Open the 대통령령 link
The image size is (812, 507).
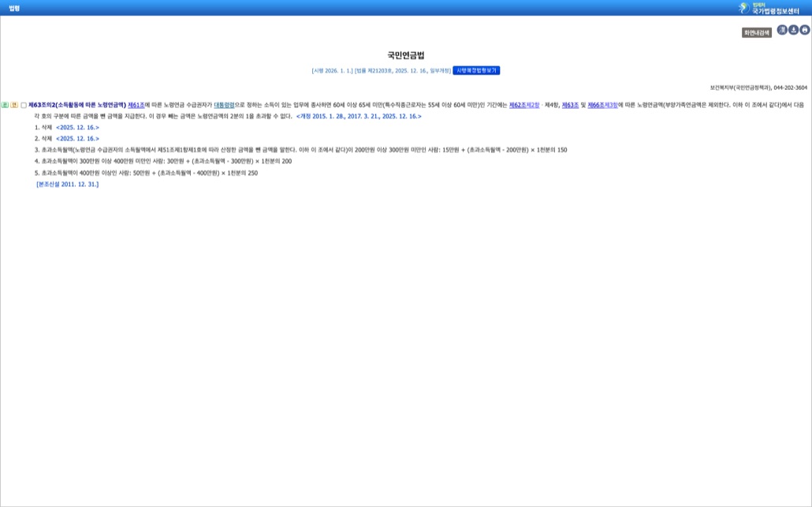224,105
